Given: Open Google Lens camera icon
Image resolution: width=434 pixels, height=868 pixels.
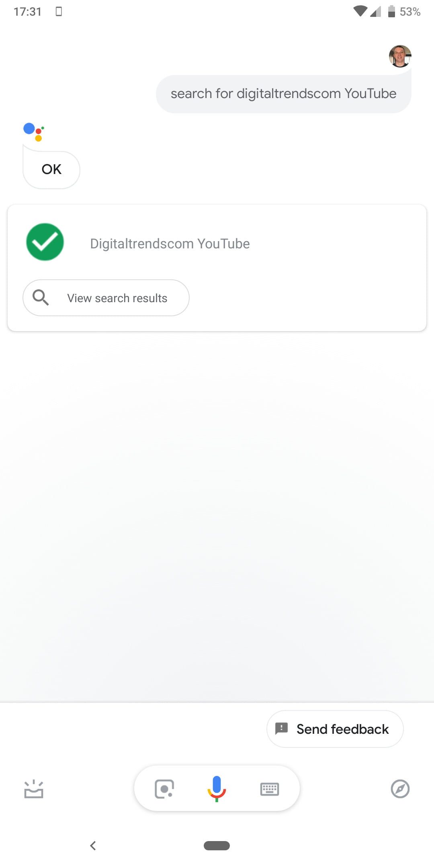Looking at the screenshot, I should pos(164,789).
